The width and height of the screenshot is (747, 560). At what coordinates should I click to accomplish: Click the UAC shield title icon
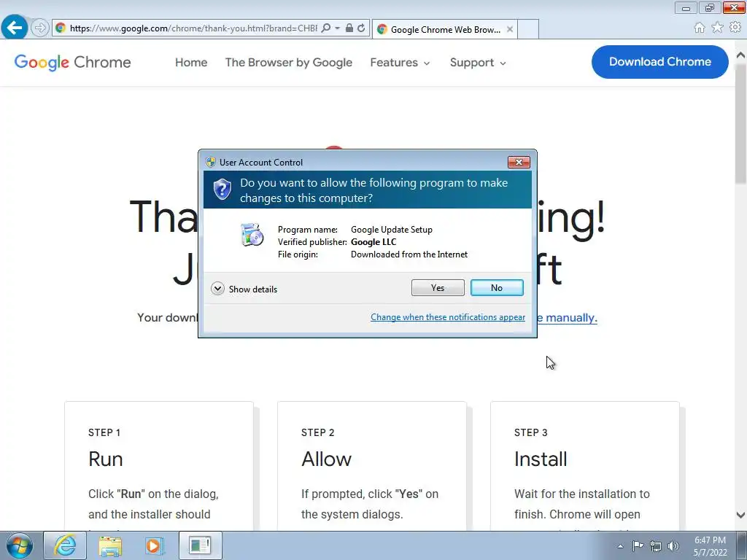(211, 162)
